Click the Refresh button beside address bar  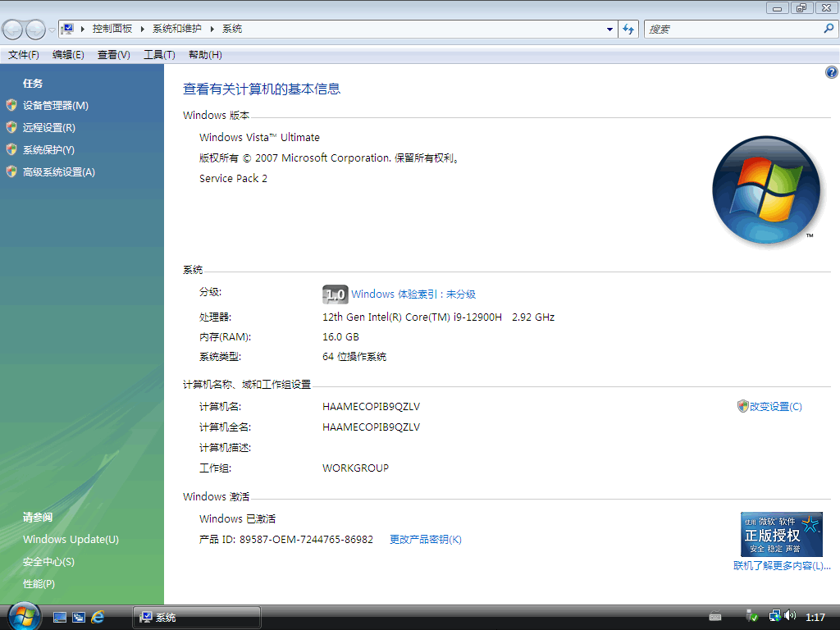[628, 30]
